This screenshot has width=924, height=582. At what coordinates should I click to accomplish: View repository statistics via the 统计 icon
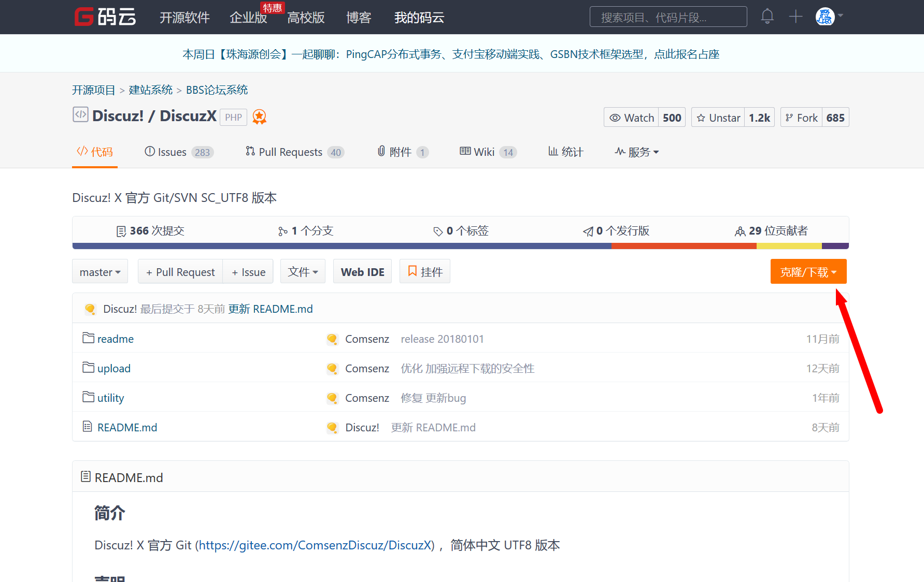(x=566, y=152)
